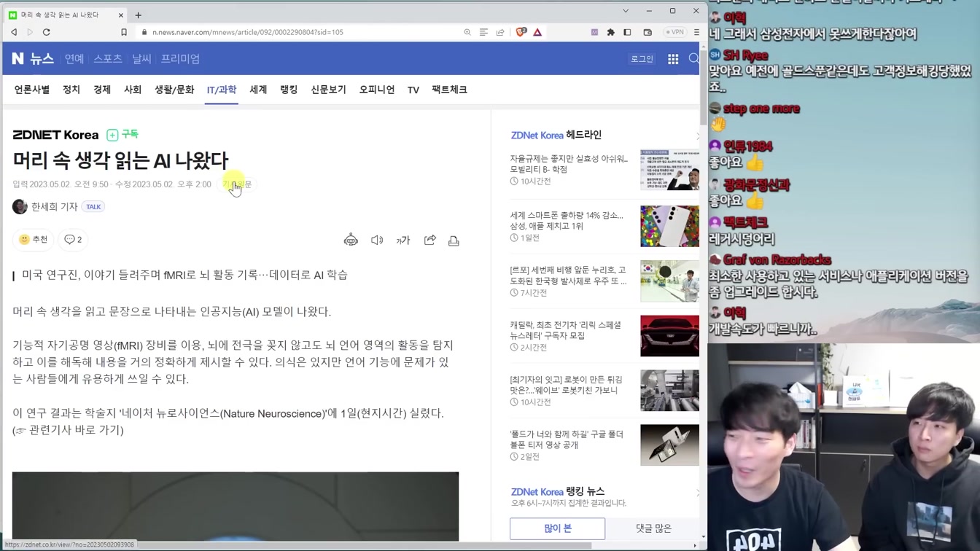
Task: Open 캐딜락 리릭 전기차 thumbnail
Action: 669,336
